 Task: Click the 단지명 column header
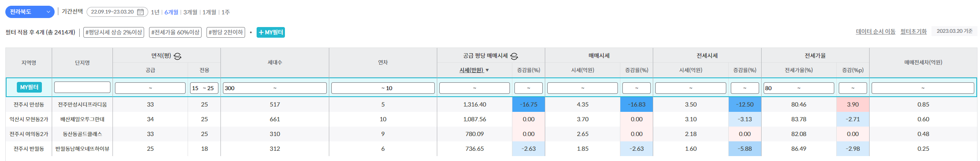[82, 63]
